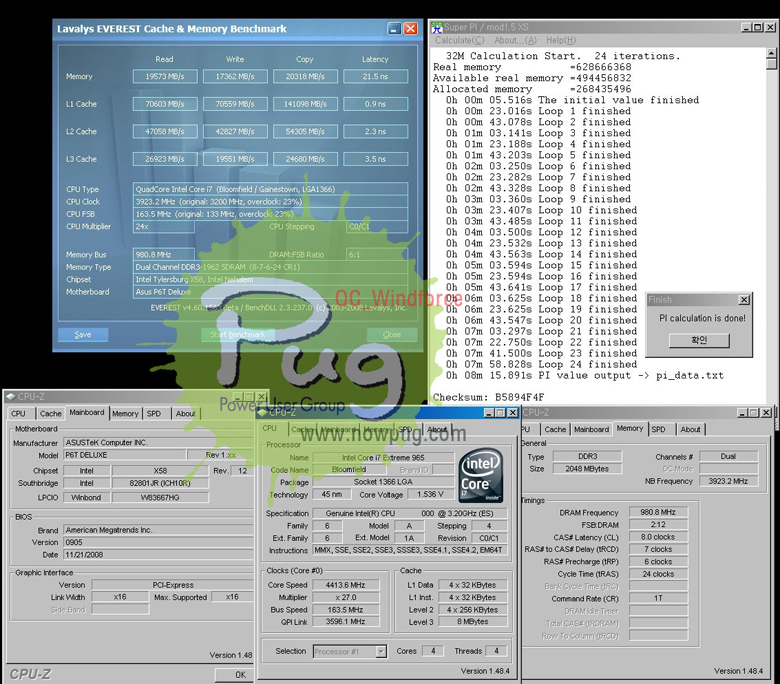Expand the Processor #1 selection dropdown
The width and height of the screenshot is (780, 684).
point(381,652)
